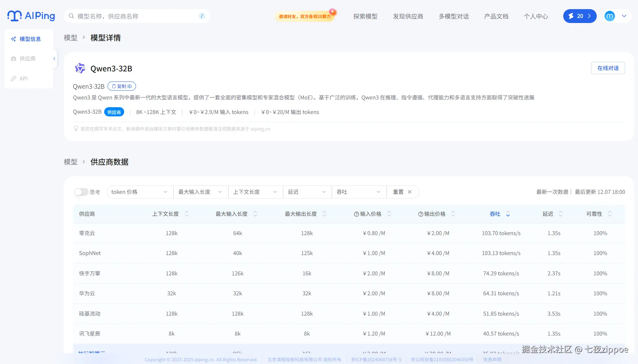Click the AIPing logo

pos(31,16)
